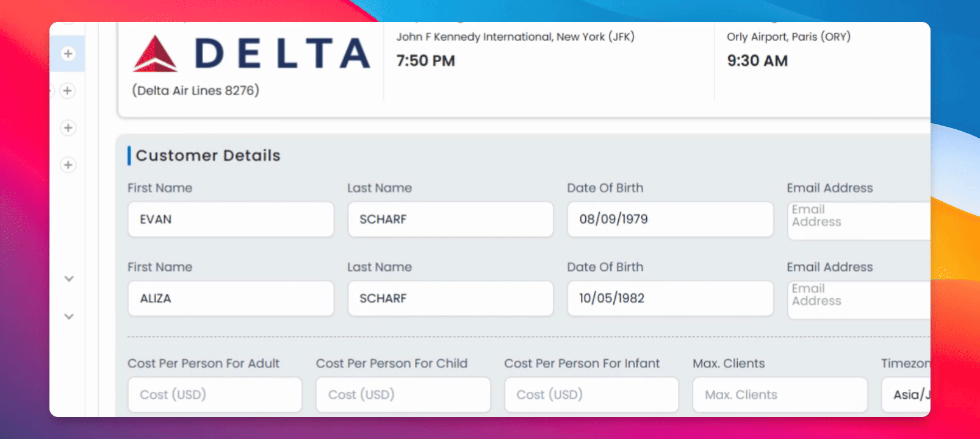This screenshot has width=980, height=439.
Task: Click the Delta Air Lines logo
Action: tap(251, 54)
